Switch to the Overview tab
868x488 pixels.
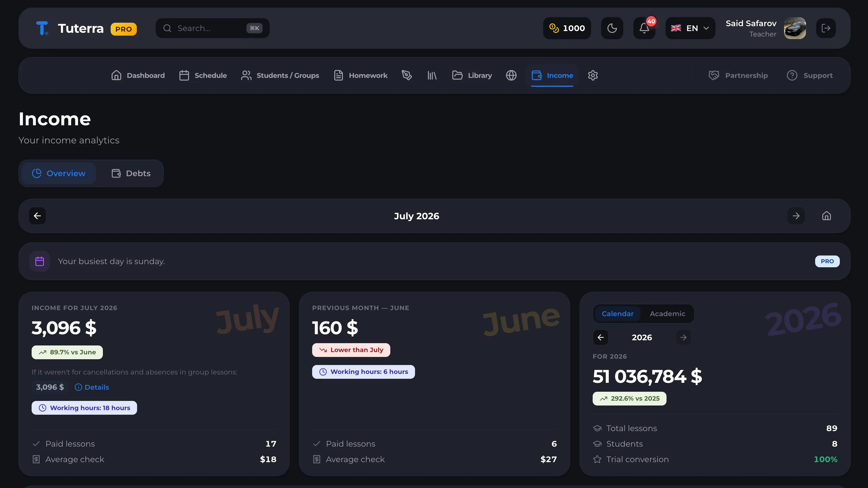tap(59, 174)
